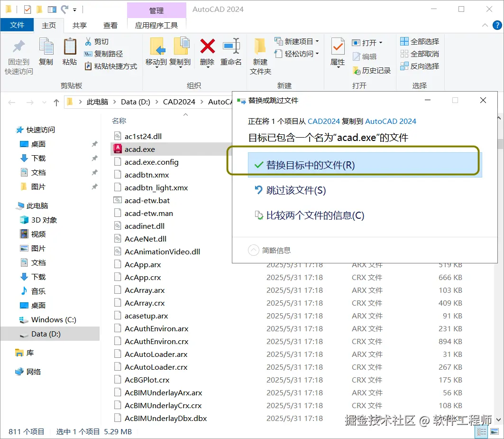
Task: Open the File (文件) menu tab
Action: (17, 25)
